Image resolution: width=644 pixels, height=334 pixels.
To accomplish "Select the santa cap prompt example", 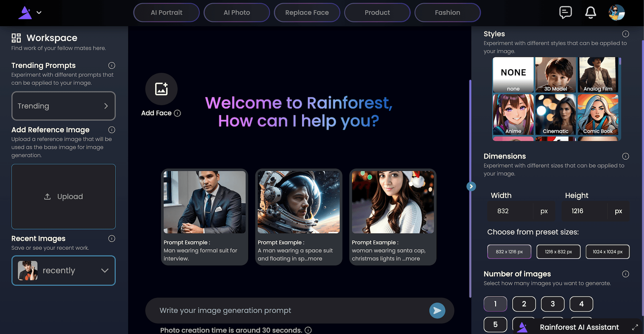I will coord(393,217).
